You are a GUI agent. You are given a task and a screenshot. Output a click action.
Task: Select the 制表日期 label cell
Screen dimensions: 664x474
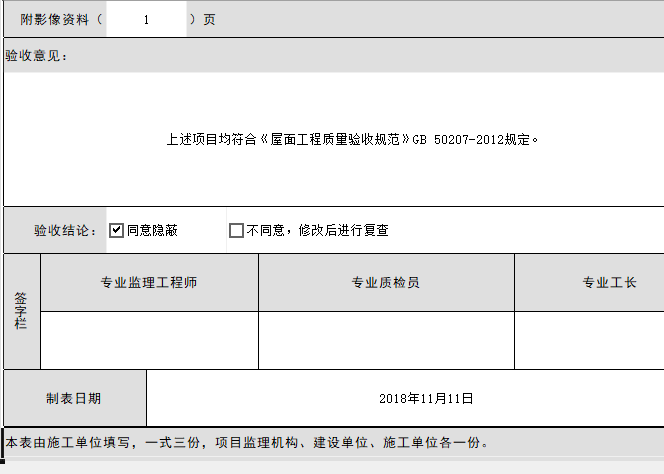tap(74, 398)
